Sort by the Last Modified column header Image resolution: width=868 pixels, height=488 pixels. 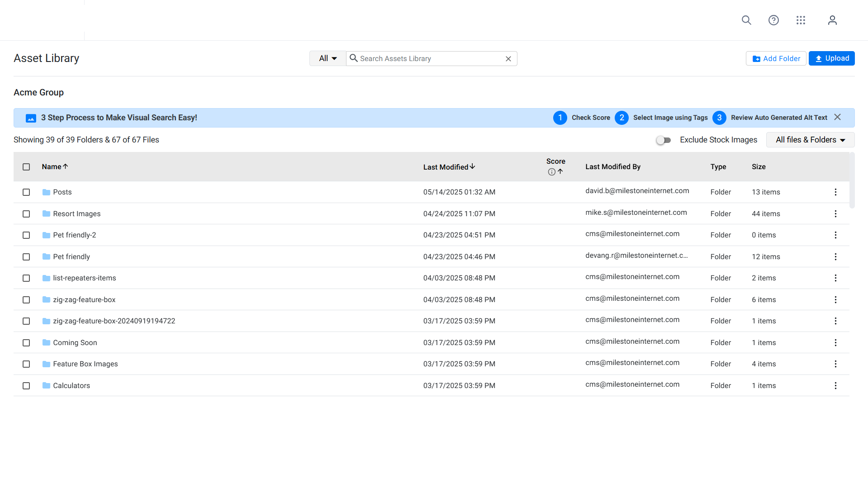click(x=449, y=167)
